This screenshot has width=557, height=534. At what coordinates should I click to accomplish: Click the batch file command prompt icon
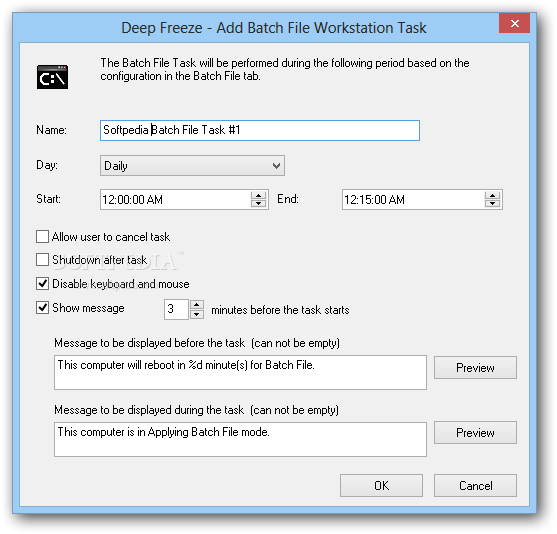point(52,77)
